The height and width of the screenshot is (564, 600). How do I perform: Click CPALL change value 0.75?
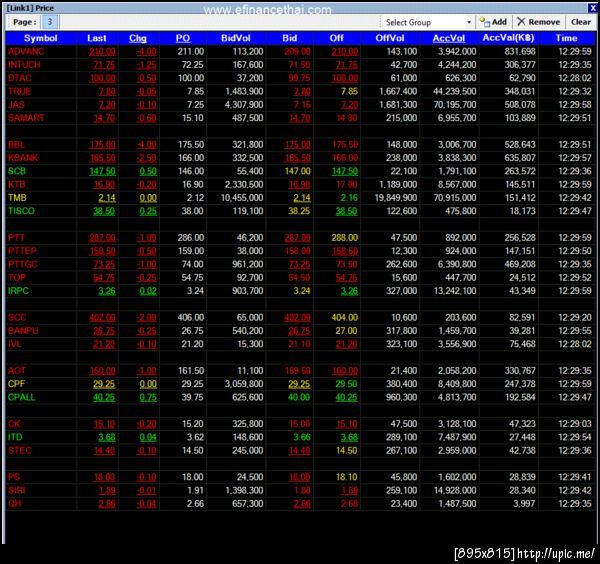pyautogui.click(x=148, y=397)
